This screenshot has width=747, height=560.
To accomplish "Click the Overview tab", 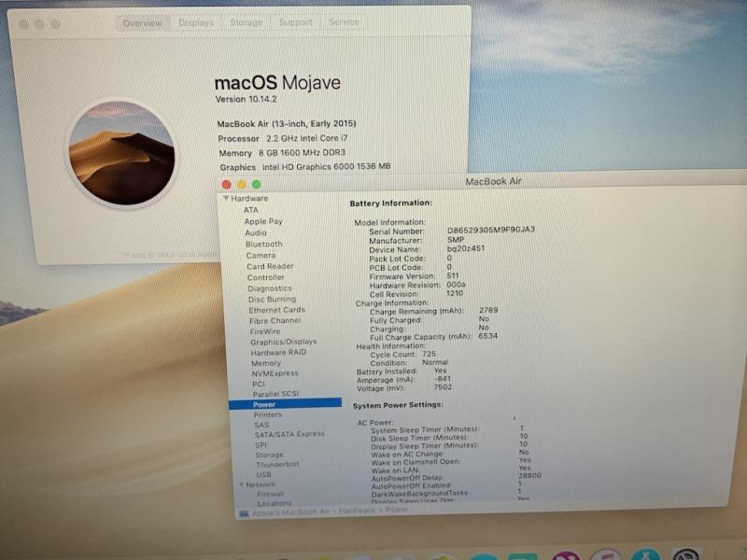I will coord(142,22).
